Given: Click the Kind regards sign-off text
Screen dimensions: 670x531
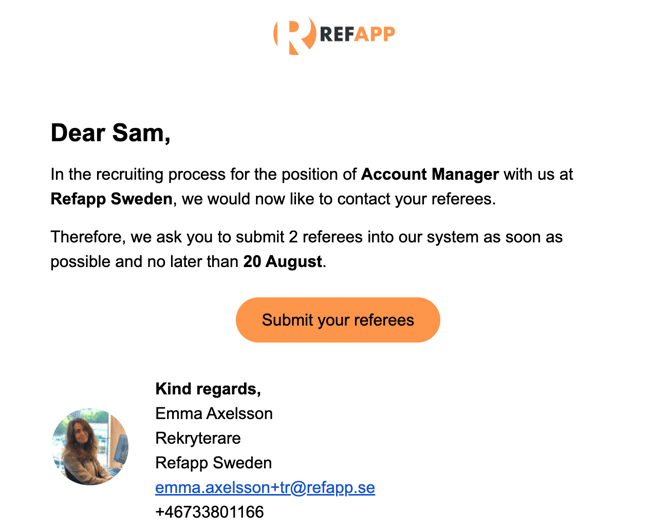Looking at the screenshot, I should click(208, 389).
